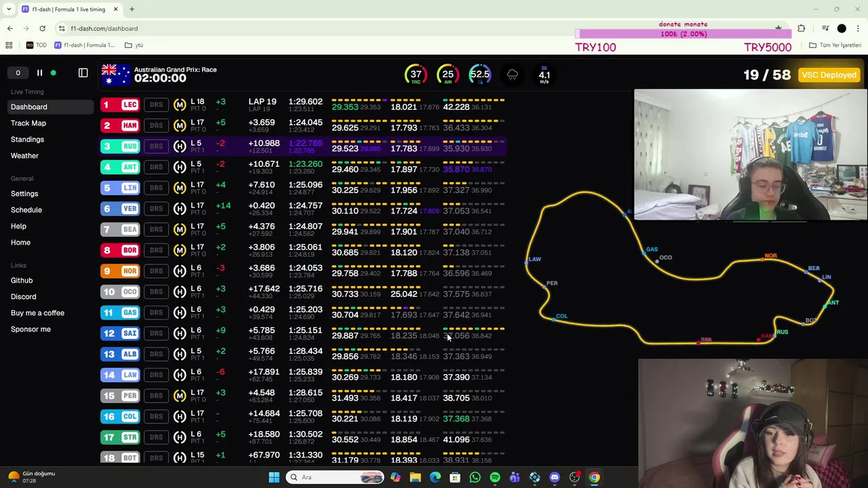Click the taskbar search box Ara
Screen dimensions: 868x488
pyautogui.click(x=336, y=477)
